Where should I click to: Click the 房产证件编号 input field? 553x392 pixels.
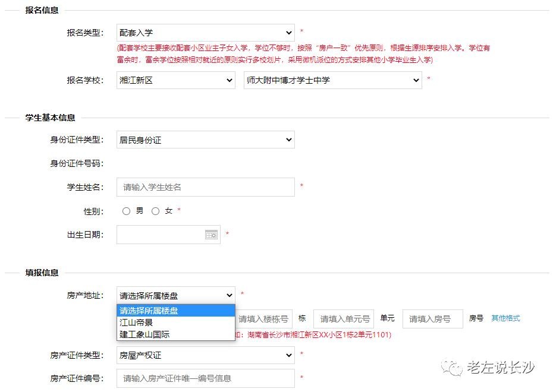click(x=206, y=378)
